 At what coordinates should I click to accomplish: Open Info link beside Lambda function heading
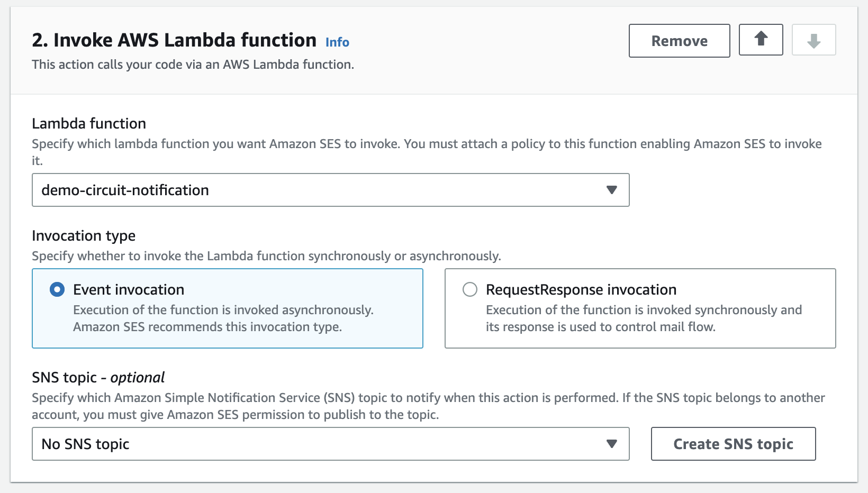click(x=337, y=42)
